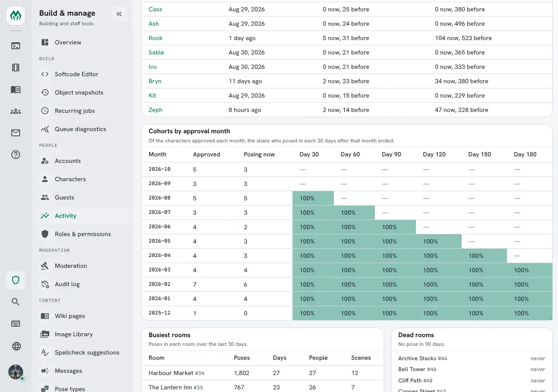Open the Image Library
The height and width of the screenshot is (392, 558).
[82, 334]
